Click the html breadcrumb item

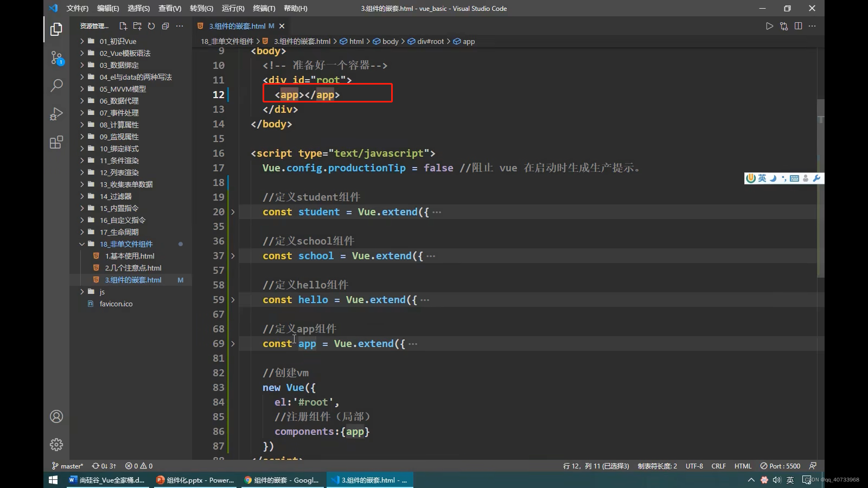point(352,41)
